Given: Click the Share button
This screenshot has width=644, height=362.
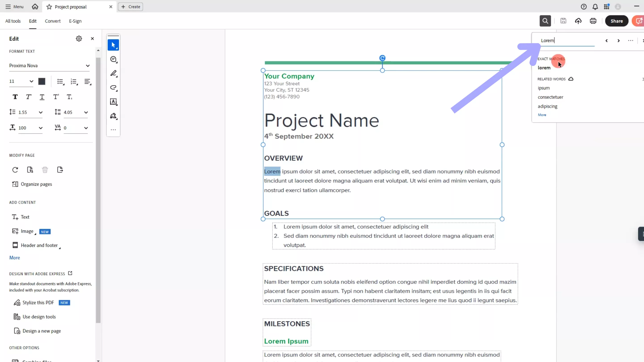Looking at the screenshot, I should click(x=616, y=21).
